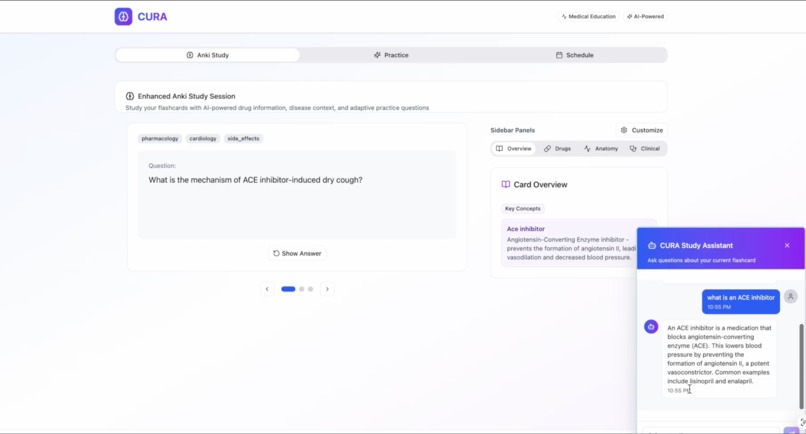Go to the next flashcard arrow
806x434 pixels.
pos(327,289)
